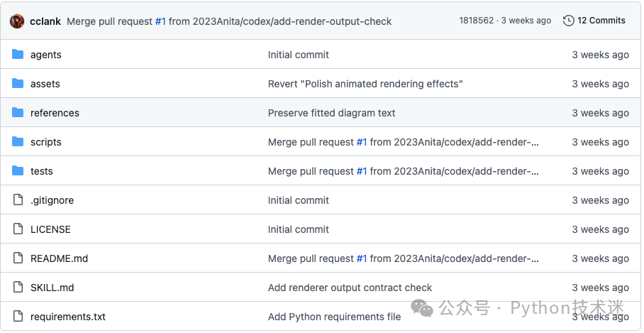This screenshot has height=333, width=644.
Task: Click the cclank user avatar
Action: 17,21
